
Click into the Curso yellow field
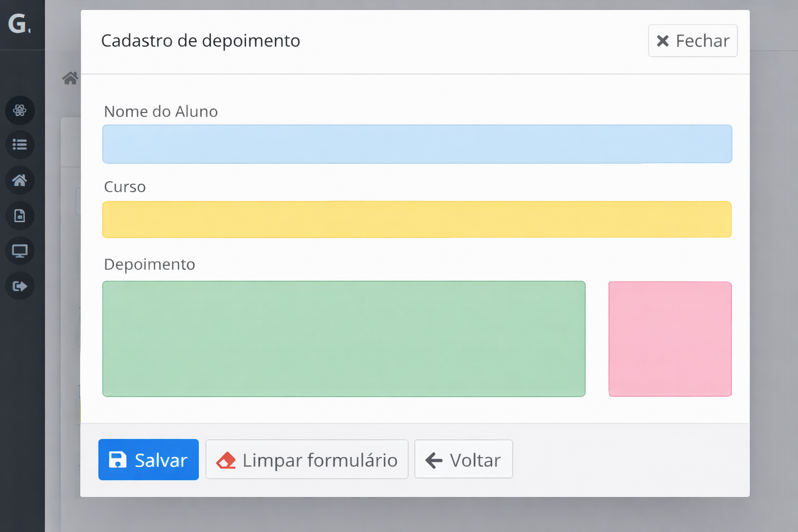tap(417, 219)
